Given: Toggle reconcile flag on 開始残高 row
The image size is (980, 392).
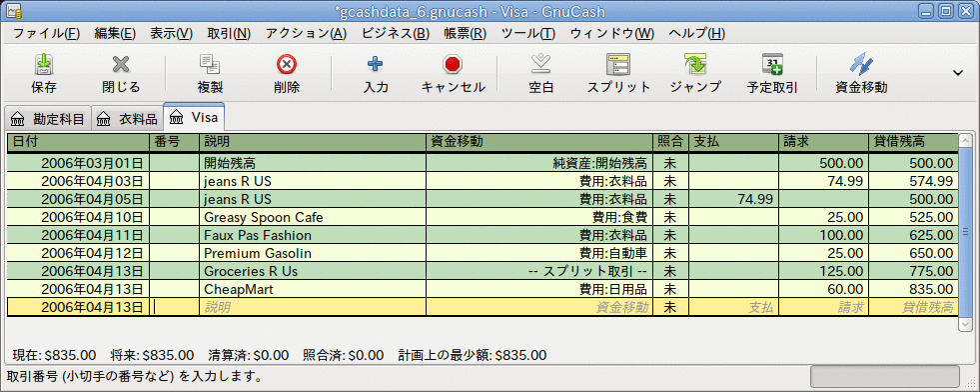Looking at the screenshot, I should [670, 163].
